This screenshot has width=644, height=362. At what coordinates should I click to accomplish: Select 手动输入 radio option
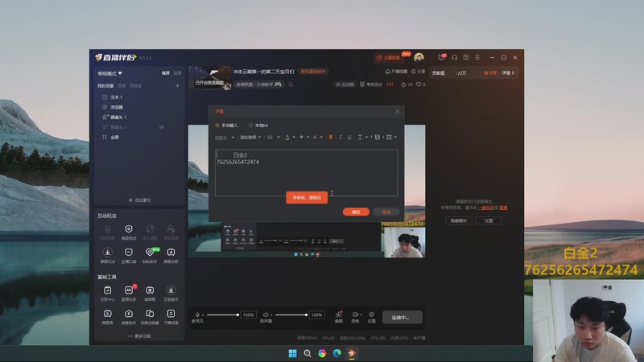click(x=226, y=125)
